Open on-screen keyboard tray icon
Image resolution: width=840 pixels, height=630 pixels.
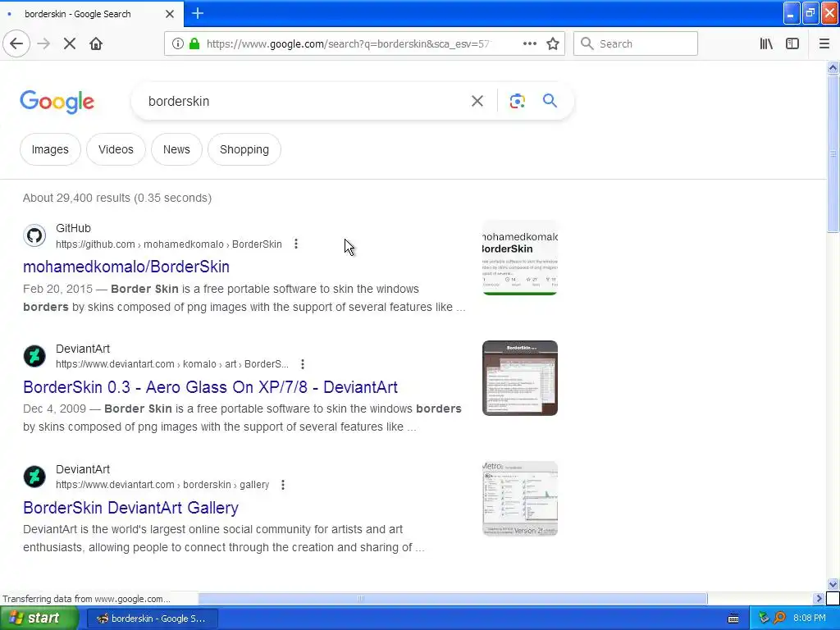733,619
